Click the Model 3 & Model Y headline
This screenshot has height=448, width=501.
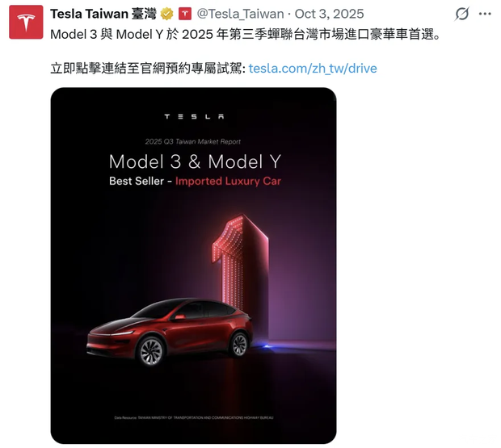195,161
